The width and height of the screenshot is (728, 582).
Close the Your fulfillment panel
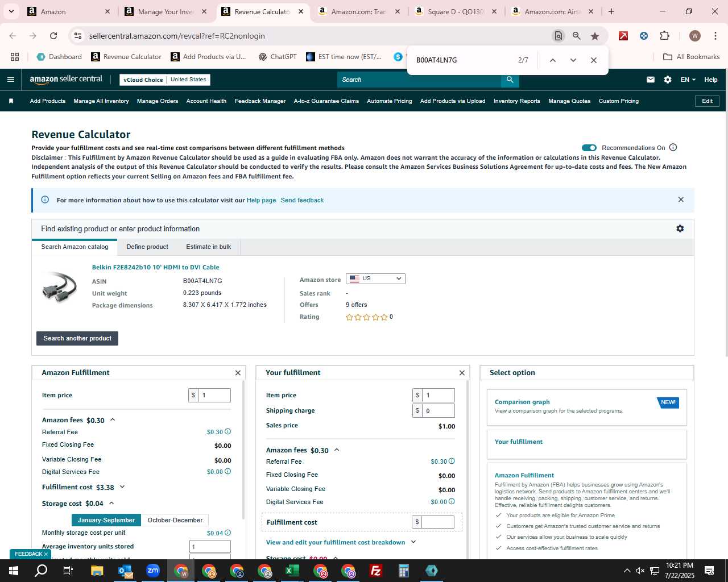click(x=462, y=373)
